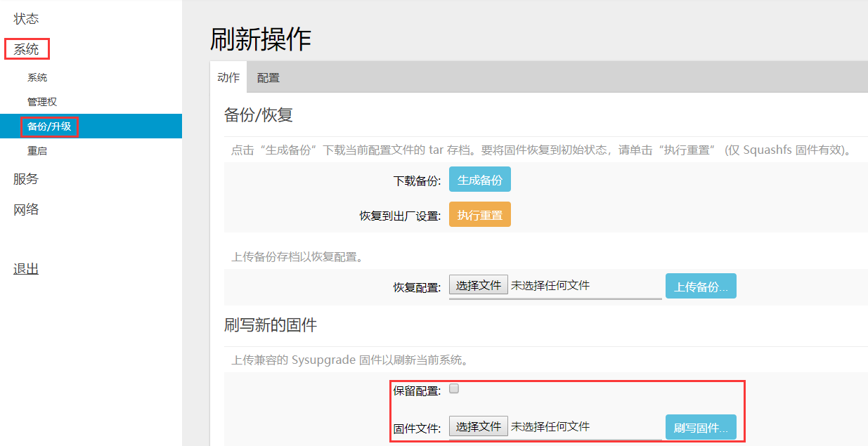
Task: Expand the 网络 sidebar section
Action: click(26, 209)
